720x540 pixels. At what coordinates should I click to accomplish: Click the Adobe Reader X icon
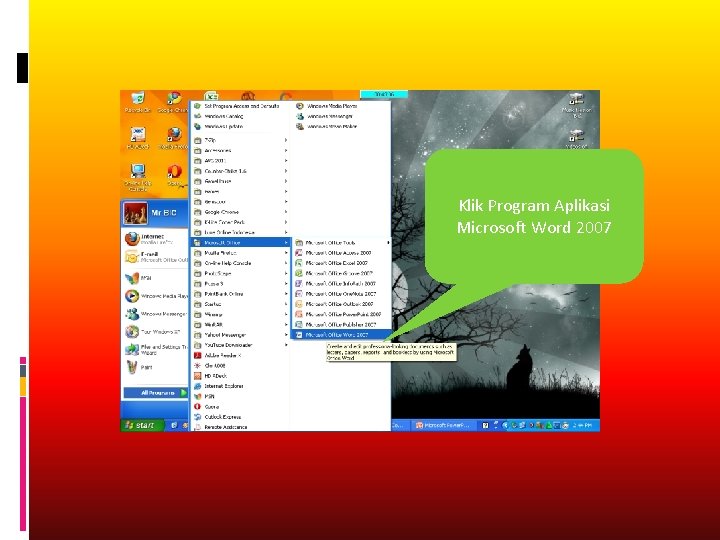click(x=197, y=355)
